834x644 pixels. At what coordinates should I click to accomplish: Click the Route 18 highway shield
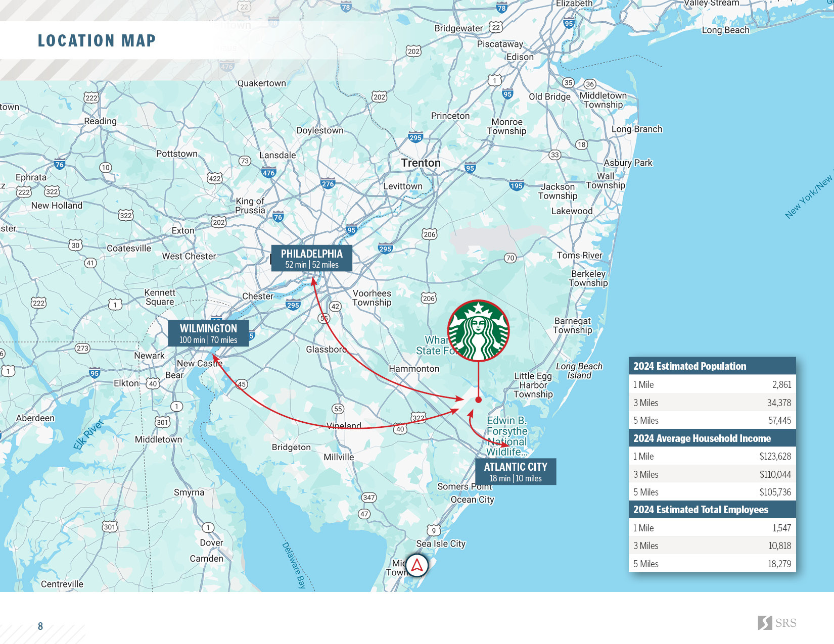click(x=582, y=144)
